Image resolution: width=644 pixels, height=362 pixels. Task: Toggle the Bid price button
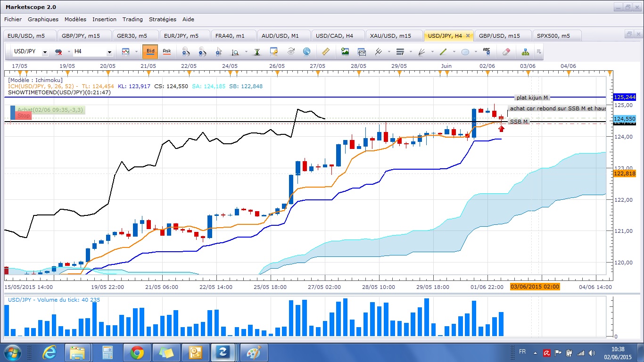pyautogui.click(x=150, y=51)
